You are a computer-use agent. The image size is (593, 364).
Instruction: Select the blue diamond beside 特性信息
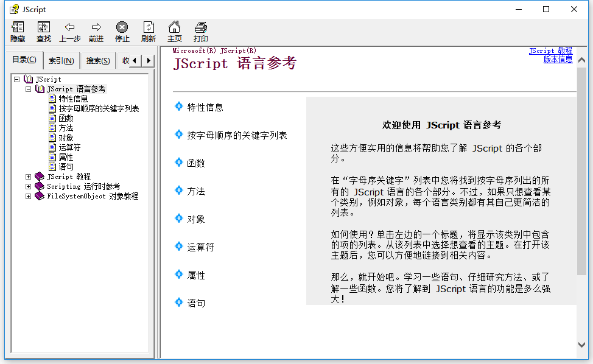(179, 107)
